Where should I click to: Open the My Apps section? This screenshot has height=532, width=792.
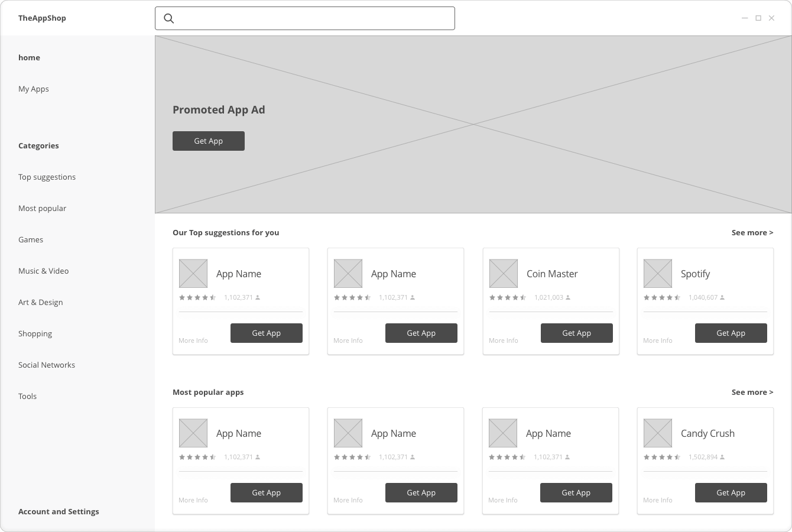coord(34,89)
